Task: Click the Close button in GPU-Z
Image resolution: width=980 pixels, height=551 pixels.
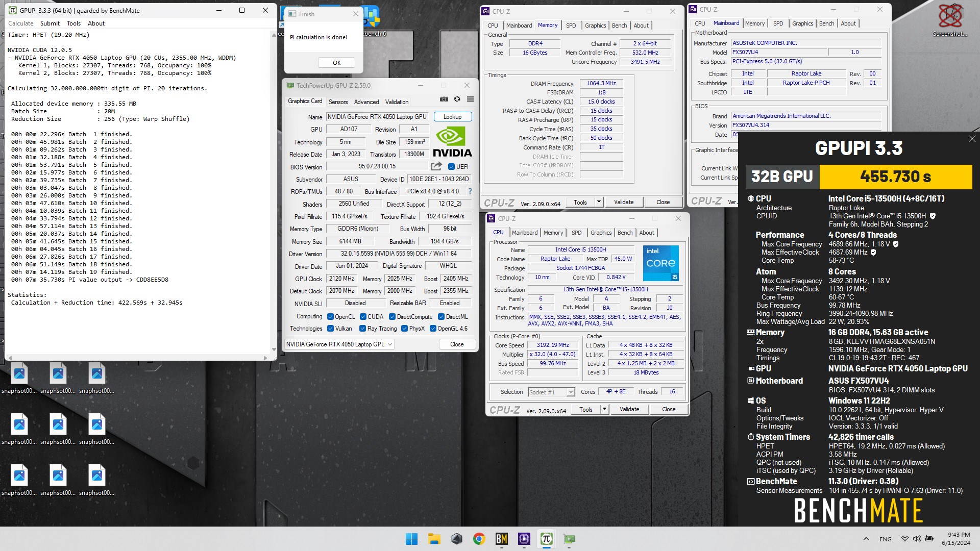Action: tap(457, 344)
